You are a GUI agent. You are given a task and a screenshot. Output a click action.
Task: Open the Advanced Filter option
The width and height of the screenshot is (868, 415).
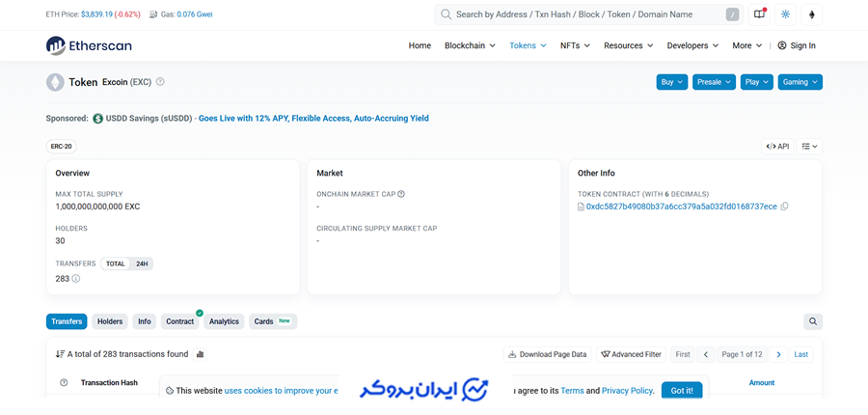[631, 354]
